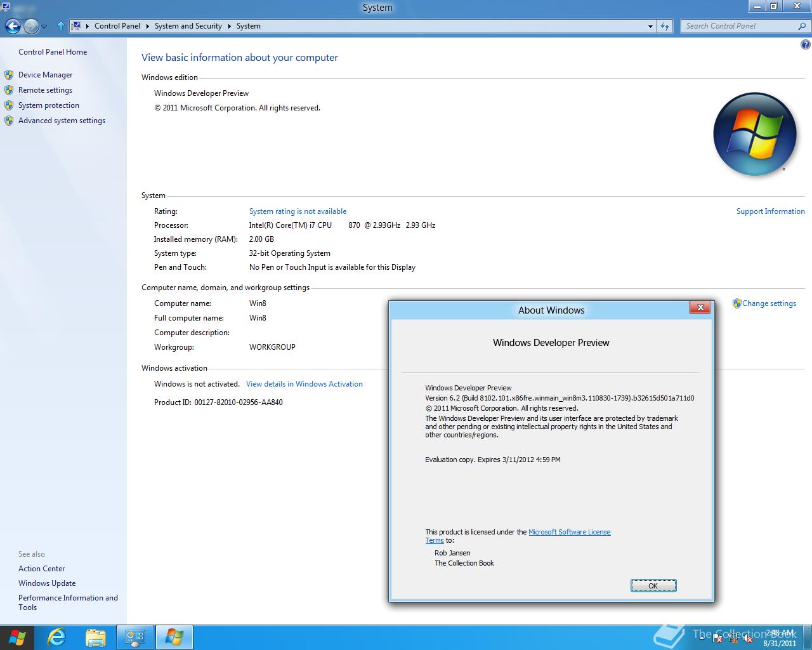The image size is (812, 650).
Task: Click the 32-bit Operating System text
Action: [289, 253]
